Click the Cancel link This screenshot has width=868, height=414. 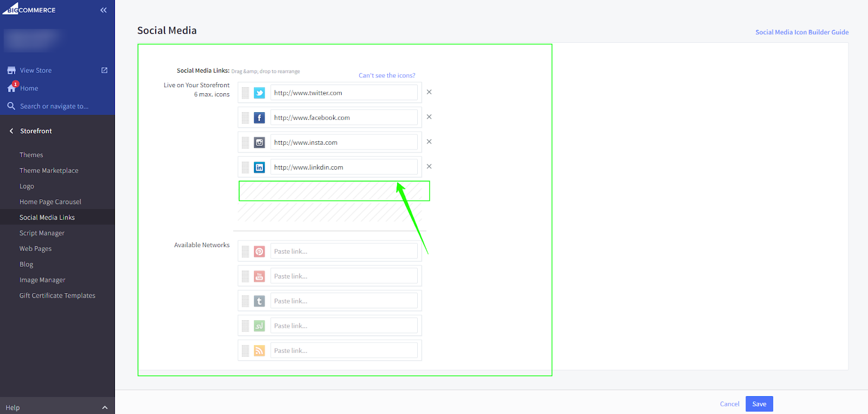tap(729, 404)
